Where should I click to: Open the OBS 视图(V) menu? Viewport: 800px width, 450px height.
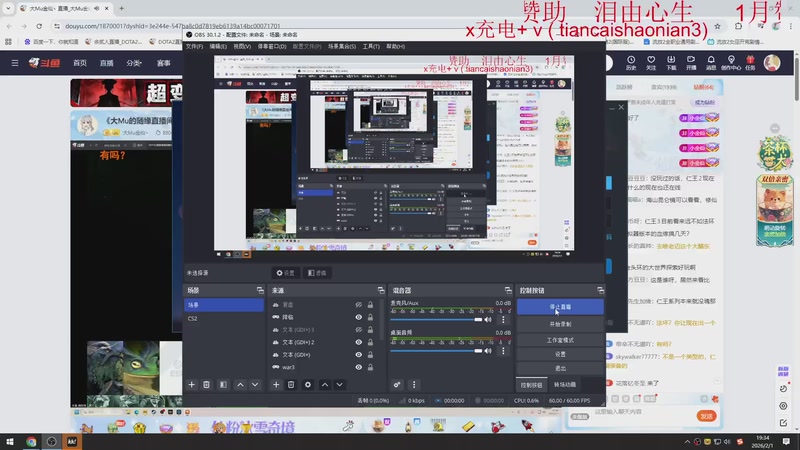[x=242, y=46]
